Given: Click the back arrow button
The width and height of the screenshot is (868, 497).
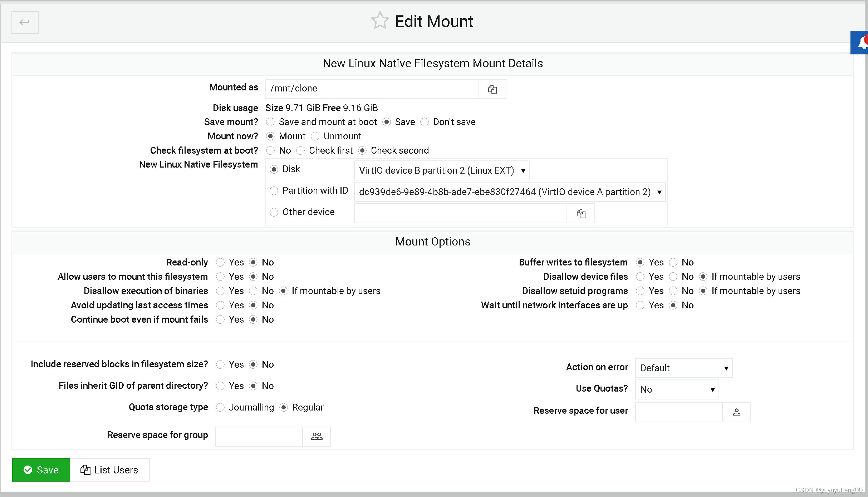Looking at the screenshot, I should pyautogui.click(x=25, y=22).
